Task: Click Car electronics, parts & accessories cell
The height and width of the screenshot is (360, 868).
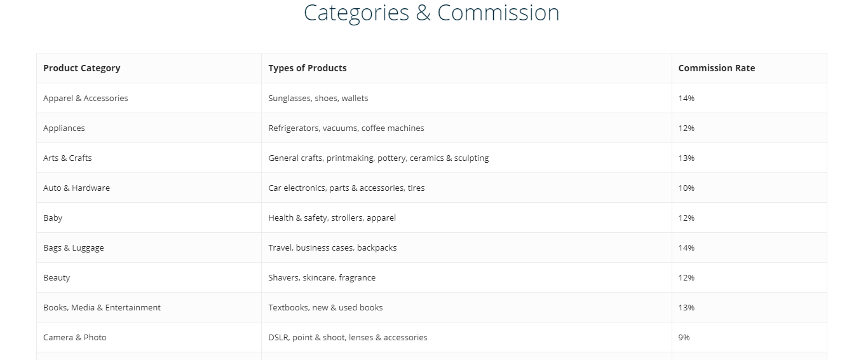Action: tap(466, 188)
